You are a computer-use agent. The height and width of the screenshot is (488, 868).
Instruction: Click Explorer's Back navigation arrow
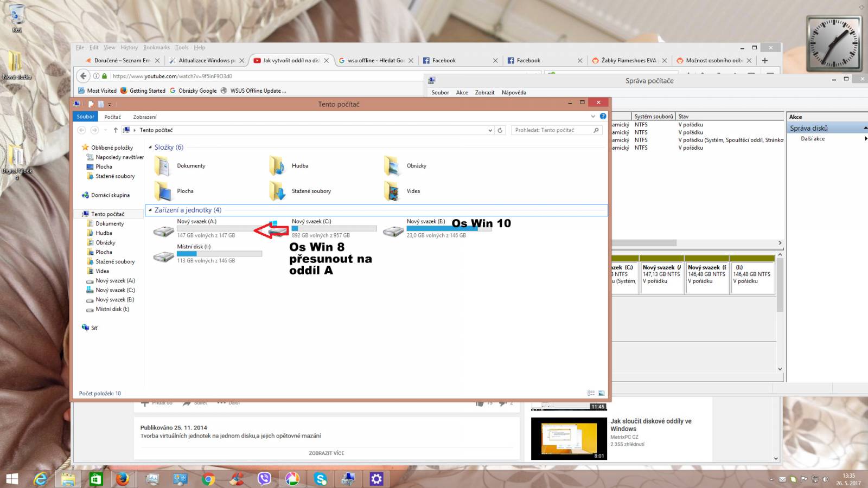[82, 130]
